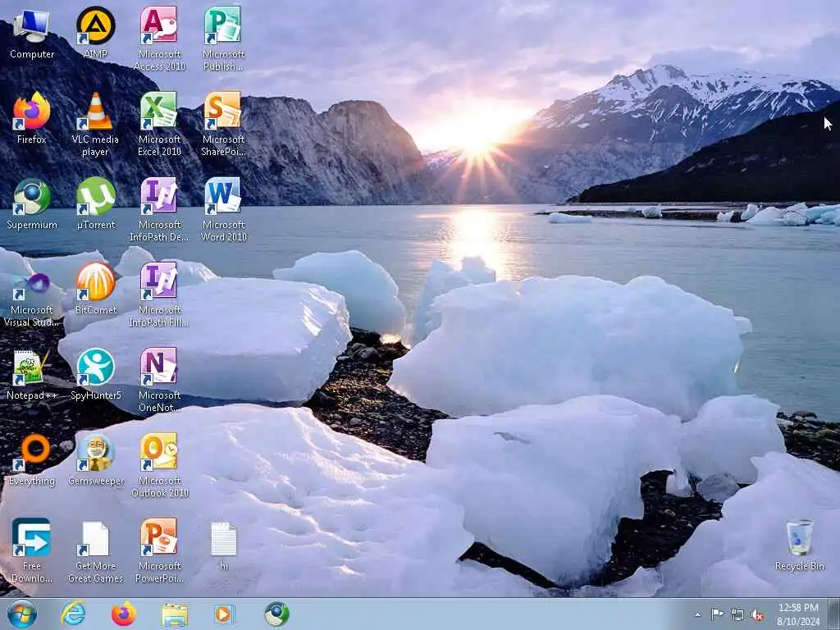Select Microsoft InfoPath Designer shortcut
The image size is (840, 630).
coord(159,209)
